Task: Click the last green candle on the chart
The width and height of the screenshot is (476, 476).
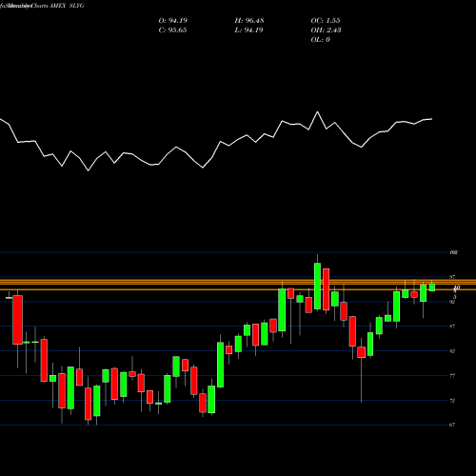Action: click(432, 288)
